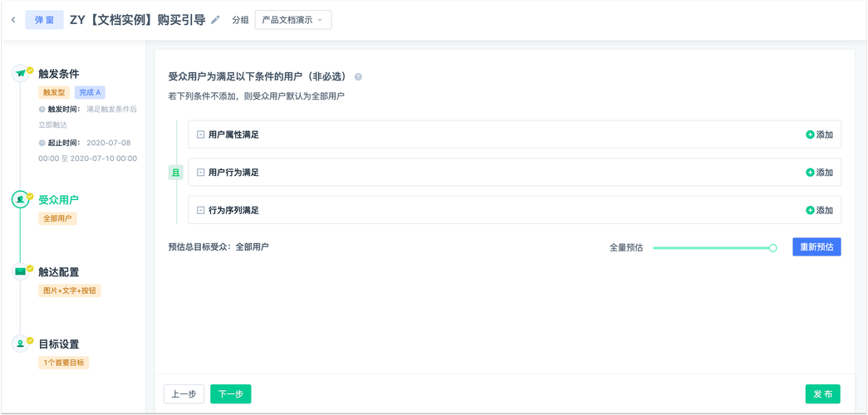Click the 完成 A tag
The image size is (868, 415).
90,92
